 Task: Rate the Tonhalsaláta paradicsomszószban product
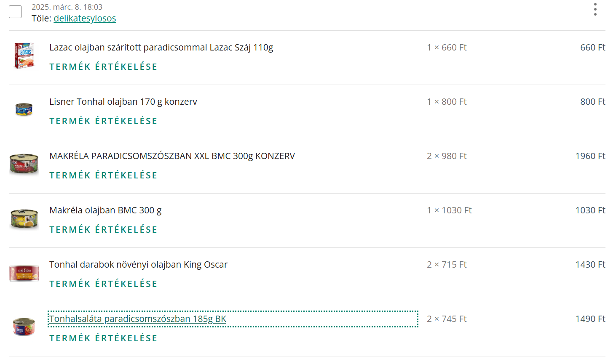103,338
